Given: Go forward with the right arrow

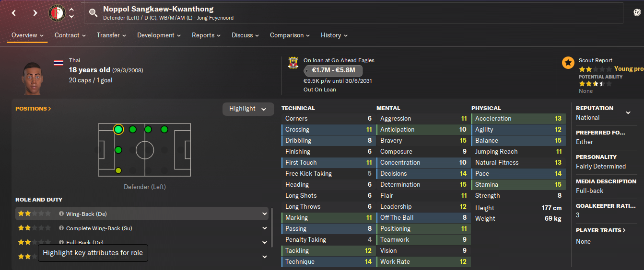Looking at the screenshot, I should coord(35,13).
